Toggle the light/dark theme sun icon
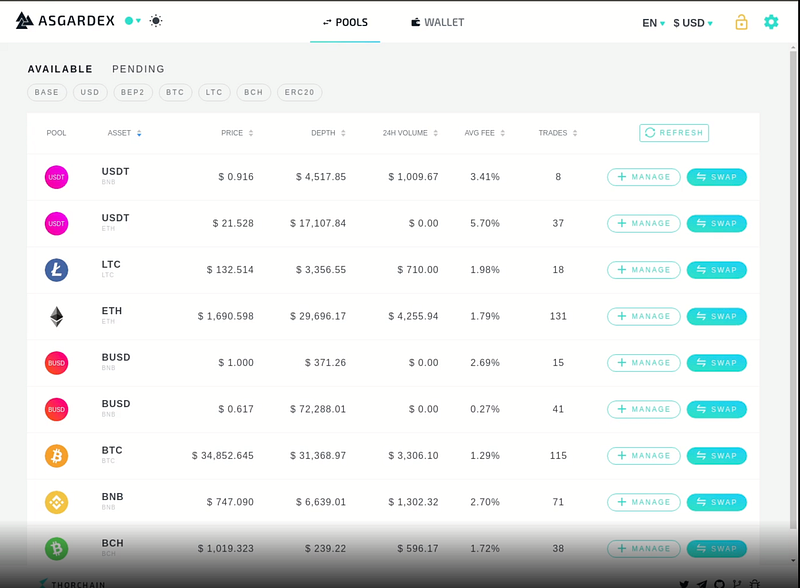The height and width of the screenshot is (588, 800). [x=156, y=21]
